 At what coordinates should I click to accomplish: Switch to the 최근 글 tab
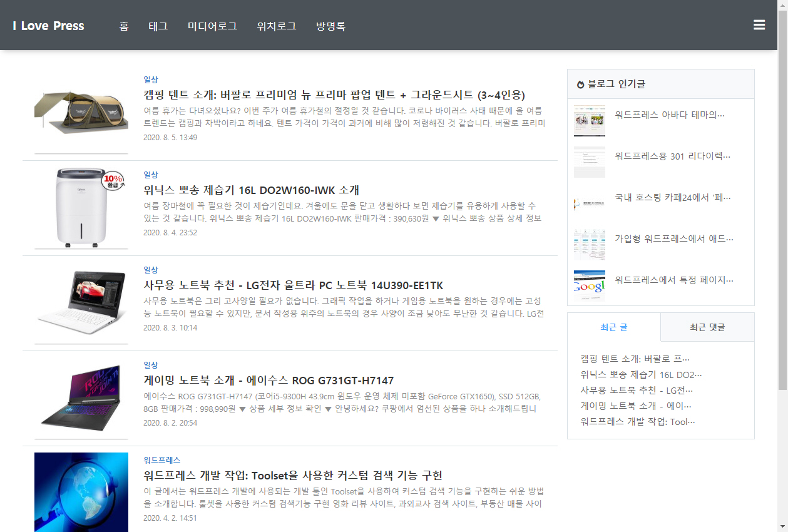point(614,327)
